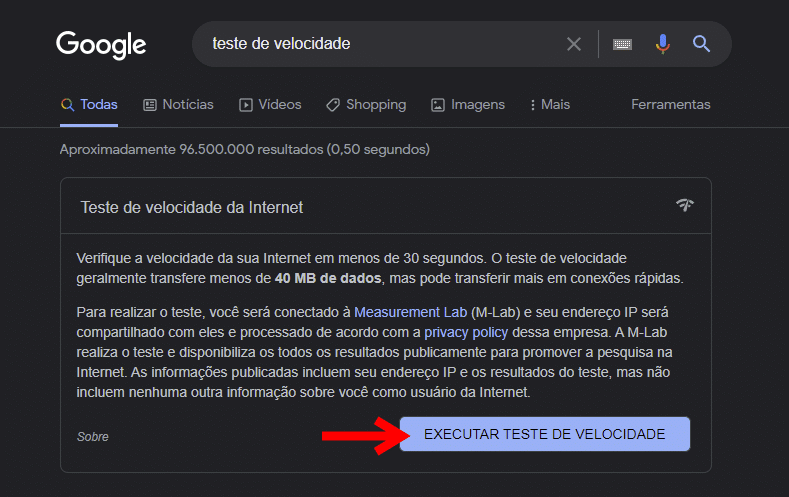Open the privacy policy link
789x497 pixels.
[466, 332]
